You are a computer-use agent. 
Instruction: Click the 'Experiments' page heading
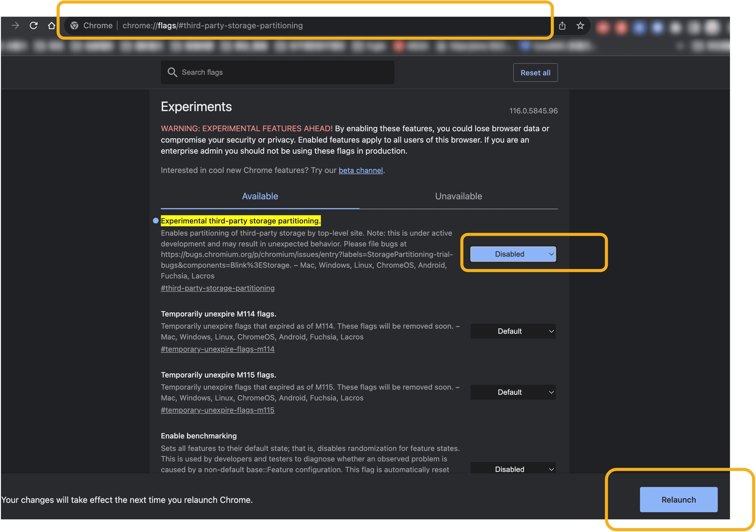tap(196, 107)
